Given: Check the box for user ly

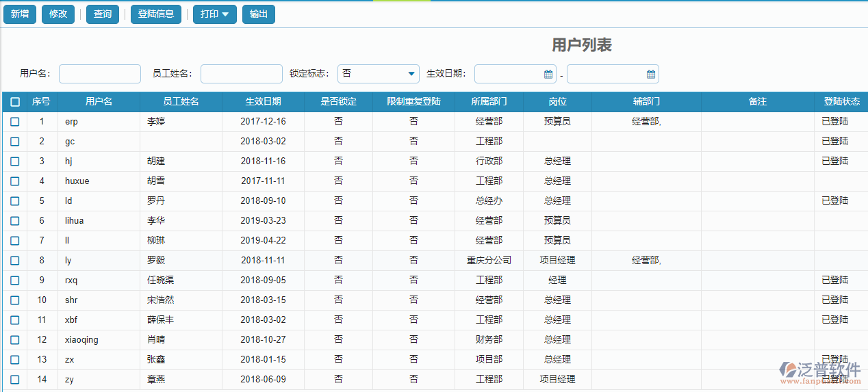Looking at the screenshot, I should 15,261.
